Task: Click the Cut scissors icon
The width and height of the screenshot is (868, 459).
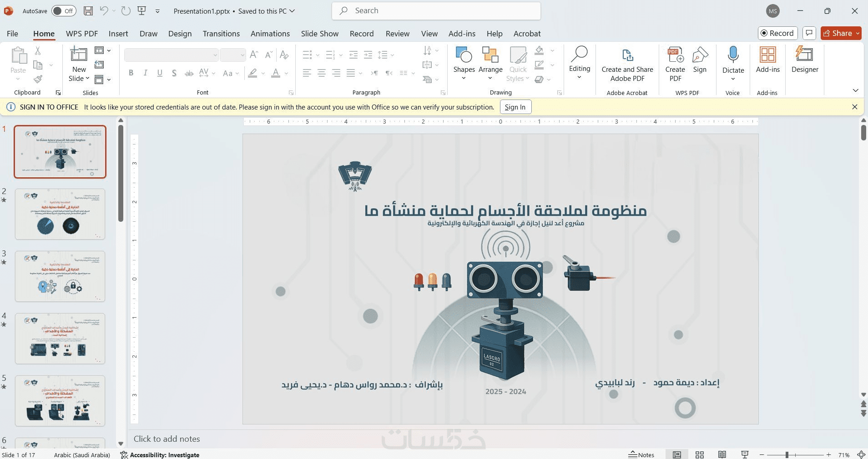Action: tap(38, 51)
